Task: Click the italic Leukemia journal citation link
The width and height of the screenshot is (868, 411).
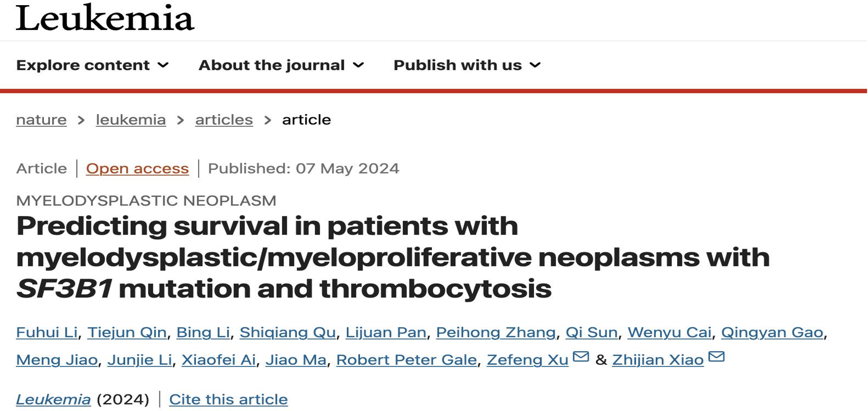Action: pos(53,399)
